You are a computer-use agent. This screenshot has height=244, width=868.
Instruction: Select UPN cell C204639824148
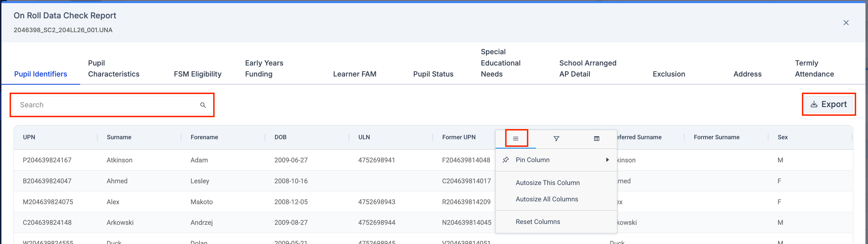pos(47,223)
